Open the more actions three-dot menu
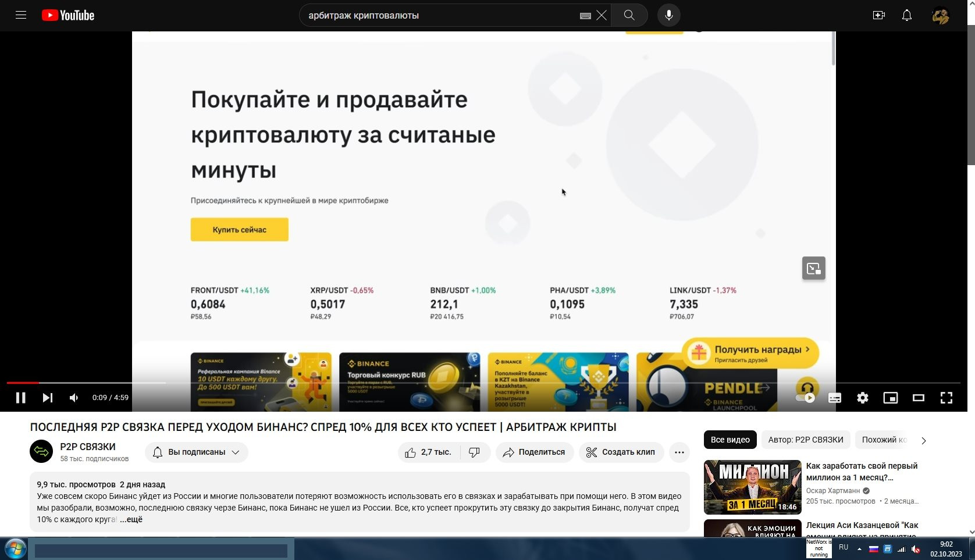975x560 pixels. (679, 452)
